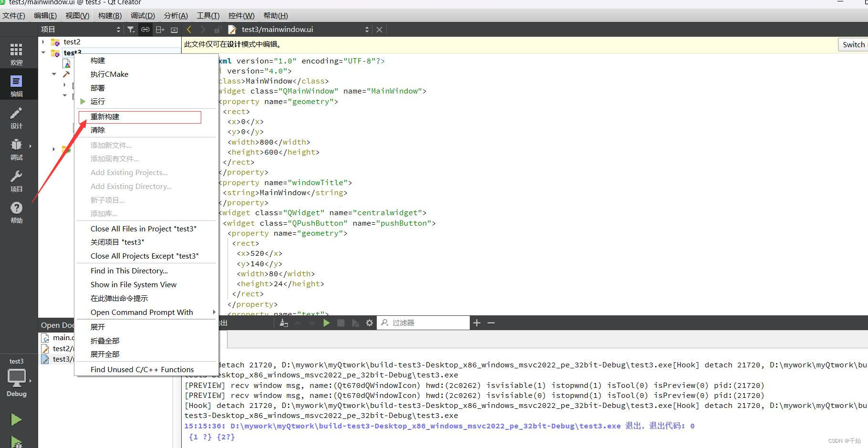Open the arrow next to the kit selector monitor
The image size is (868, 448).
click(31, 381)
